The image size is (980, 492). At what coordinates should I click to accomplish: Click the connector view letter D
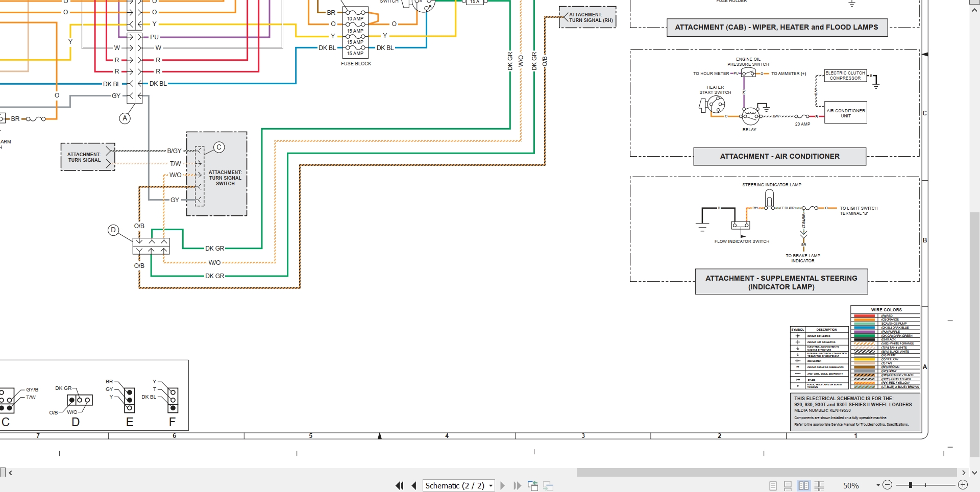(76, 422)
